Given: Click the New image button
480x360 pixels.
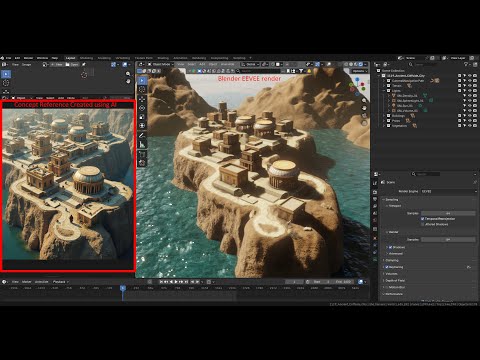Looking at the screenshot, I should (x=57, y=64).
